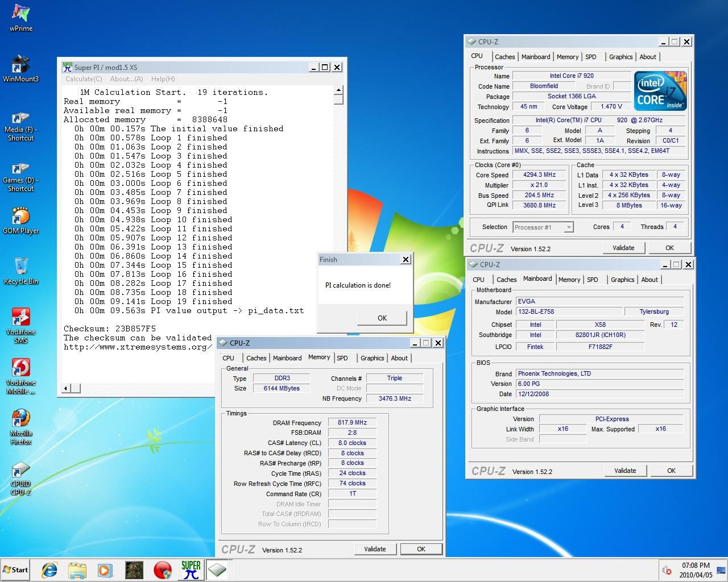Click the Start button
Image resolution: width=728 pixels, height=582 pixels.
click(x=16, y=570)
